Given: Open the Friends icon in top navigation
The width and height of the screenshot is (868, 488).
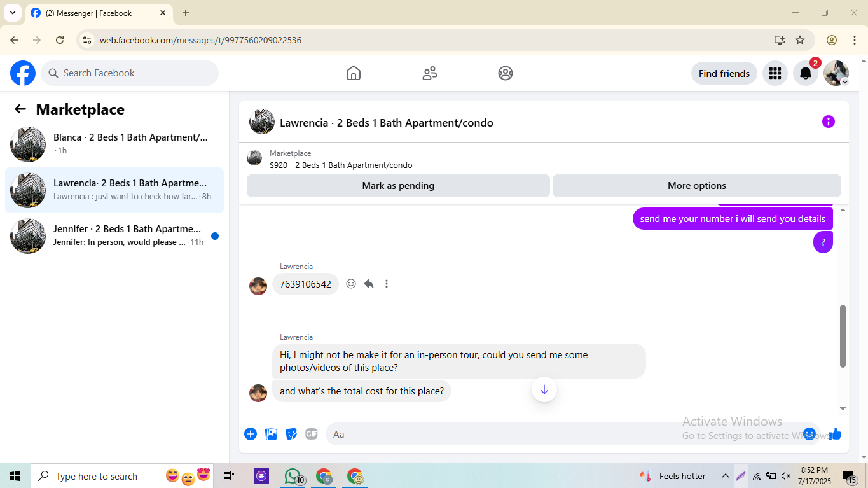Looking at the screenshot, I should (x=430, y=73).
